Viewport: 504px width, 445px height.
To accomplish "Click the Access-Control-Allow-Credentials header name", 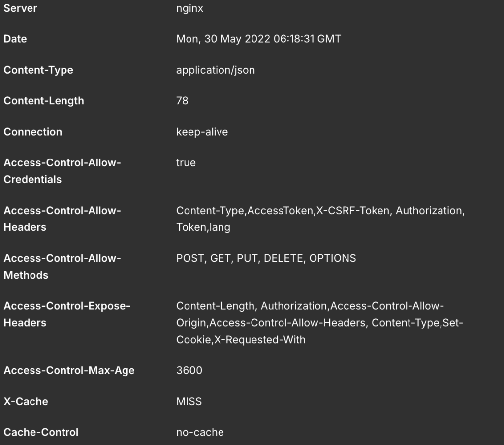I will point(62,171).
